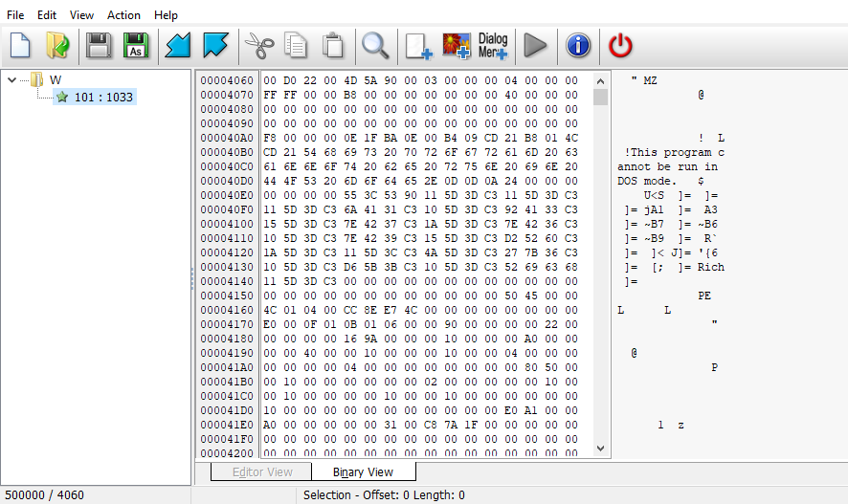The width and height of the screenshot is (848, 504).
Task: Open the View menu
Action: click(x=81, y=15)
